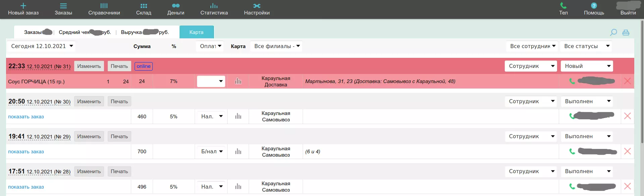
Task: Click Изменить for order № 30
Action: click(x=89, y=102)
